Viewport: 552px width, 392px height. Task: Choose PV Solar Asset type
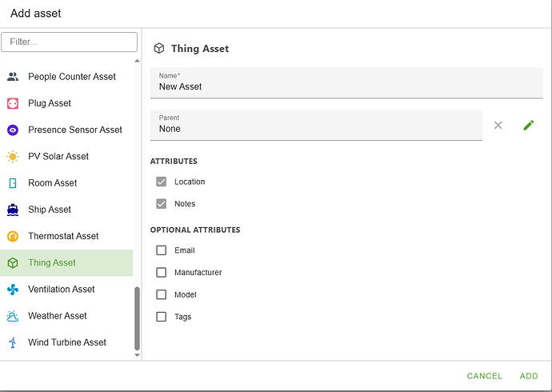[66, 157]
